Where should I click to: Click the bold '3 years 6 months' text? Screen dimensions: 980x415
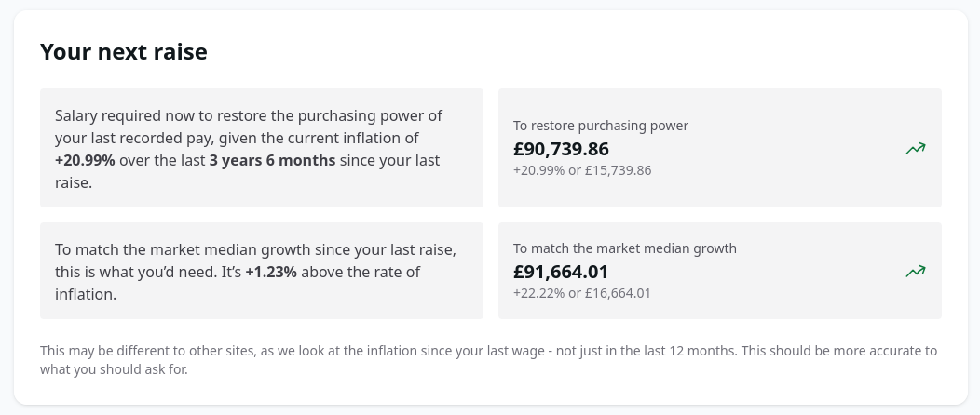pos(272,161)
